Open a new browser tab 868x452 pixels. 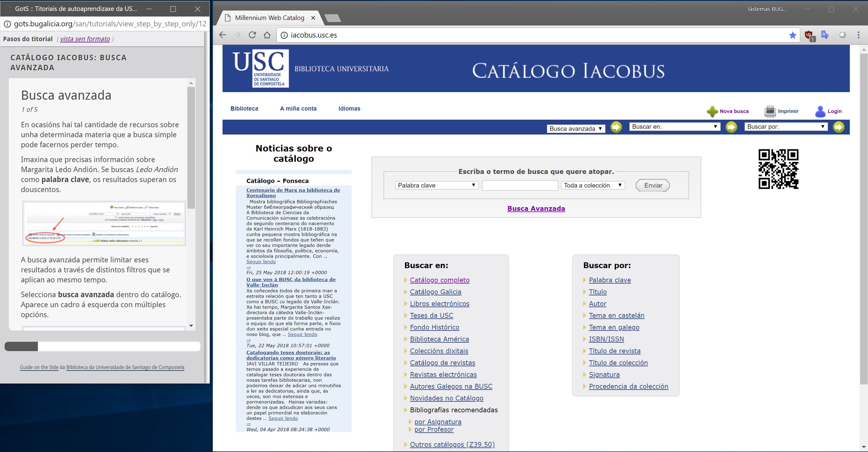click(x=333, y=18)
